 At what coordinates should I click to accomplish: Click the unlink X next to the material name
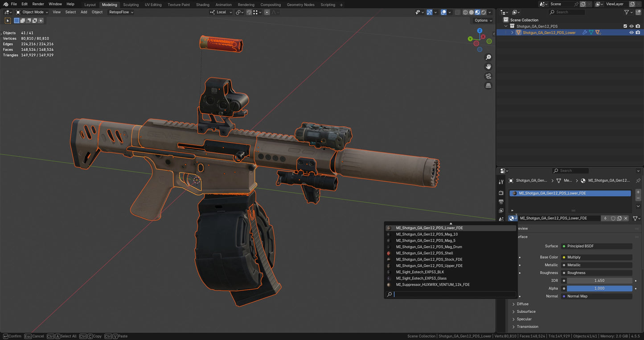[x=626, y=218]
